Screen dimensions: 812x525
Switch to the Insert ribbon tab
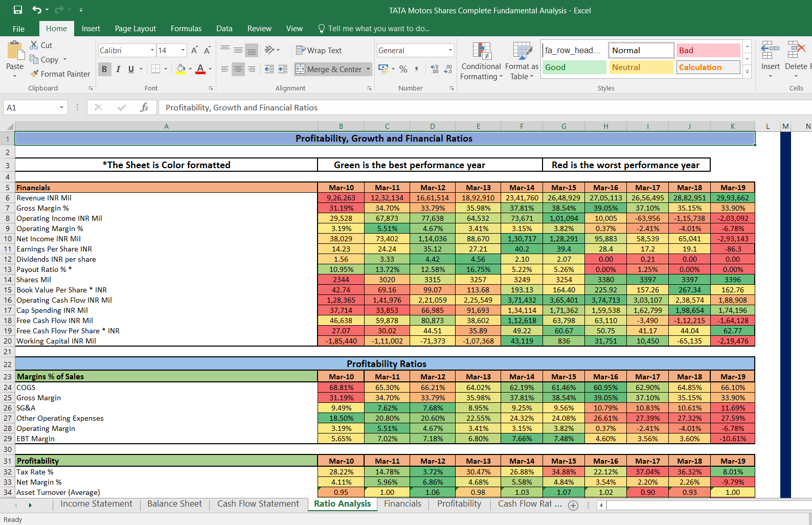pyautogui.click(x=91, y=29)
